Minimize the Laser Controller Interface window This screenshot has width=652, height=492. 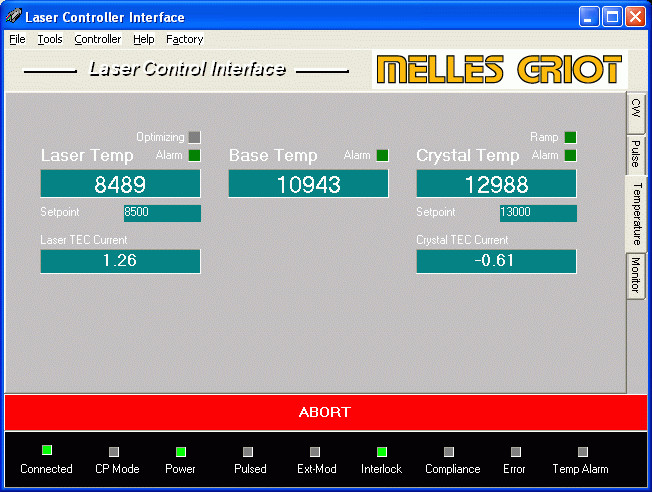coord(589,17)
